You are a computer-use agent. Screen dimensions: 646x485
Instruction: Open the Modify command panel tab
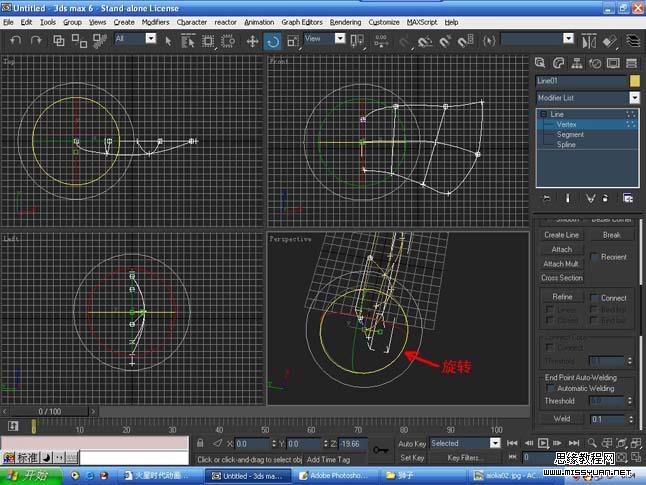pyautogui.click(x=558, y=63)
